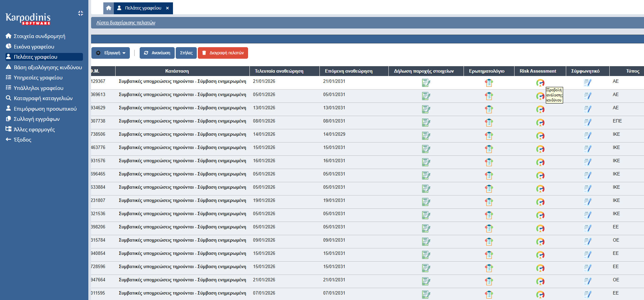Viewport: 644px width, 300px height.
Task: Sort by Επόμενη αναθεώρηση column header
Action: [349, 71]
